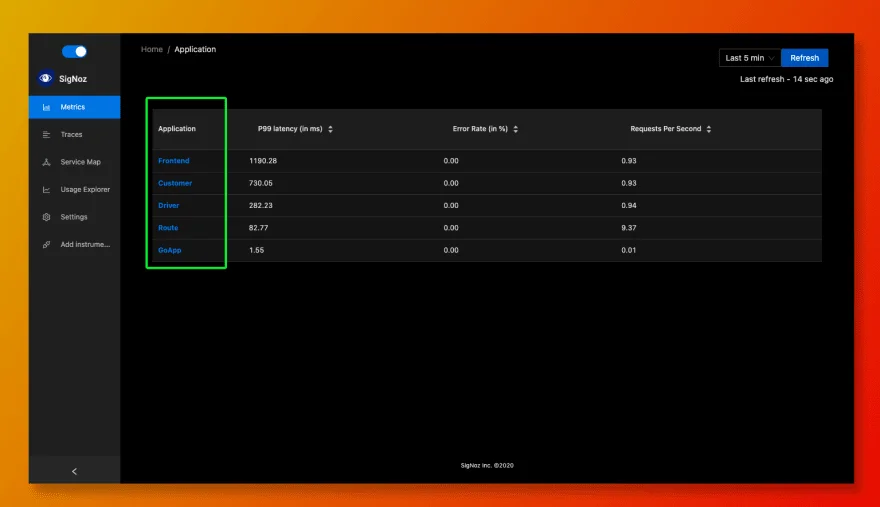Click the Application column header
Image resolution: width=880 pixels, height=507 pixels.
177,129
